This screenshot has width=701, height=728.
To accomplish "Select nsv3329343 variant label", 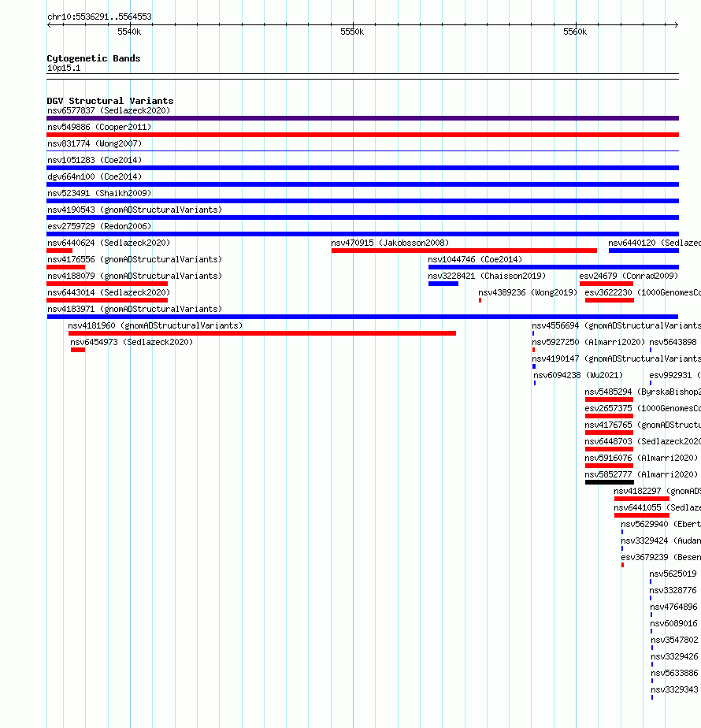I will 674,689.
